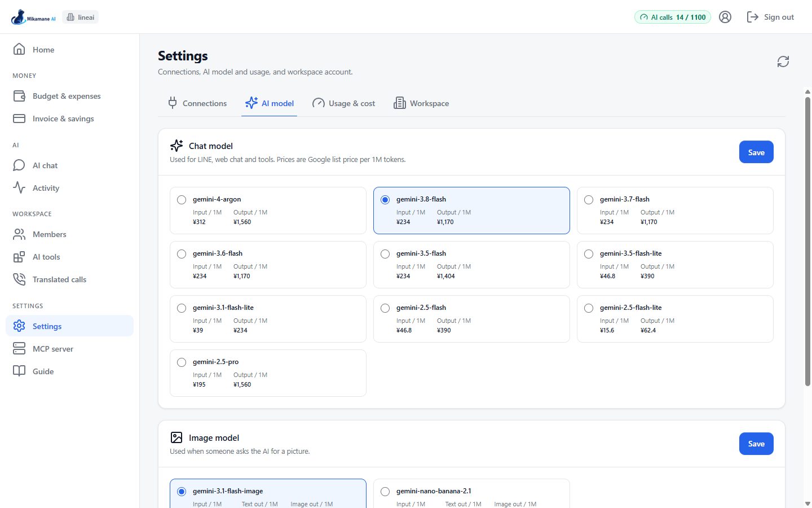
Task: Pick the gemini-2.5-pro radio button
Action: click(x=182, y=362)
